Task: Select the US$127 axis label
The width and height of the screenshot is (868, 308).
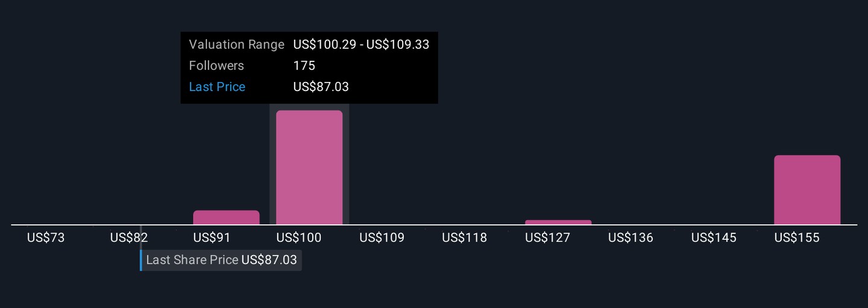Action: pyautogui.click(x=547, y=237)
